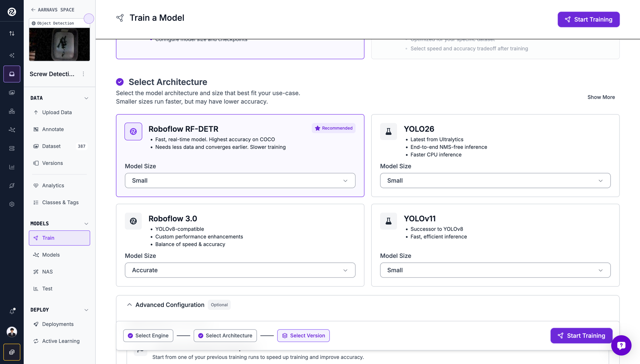Open the YOLO26 Model Size dropdown

point(495,181)
